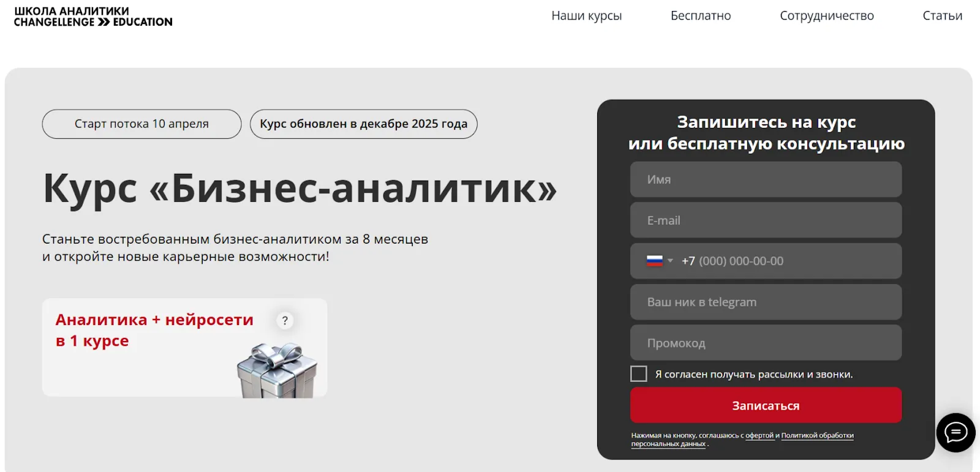Open the Russian flag country code selector
The width and height of the screenshot is (980, 472).
[x=660, y=261]
